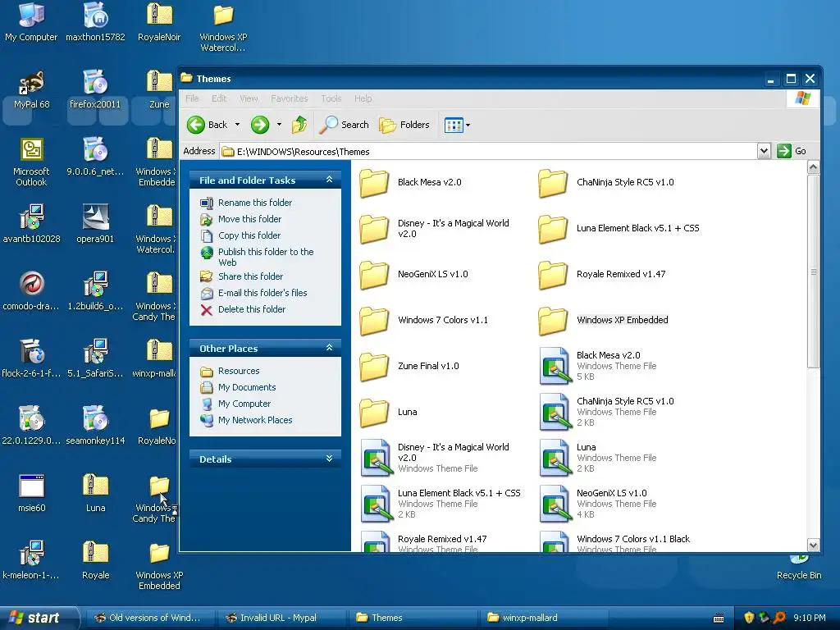Select the Luna Windows Theme File
This screenshot has width=840, height=630.
554,458
